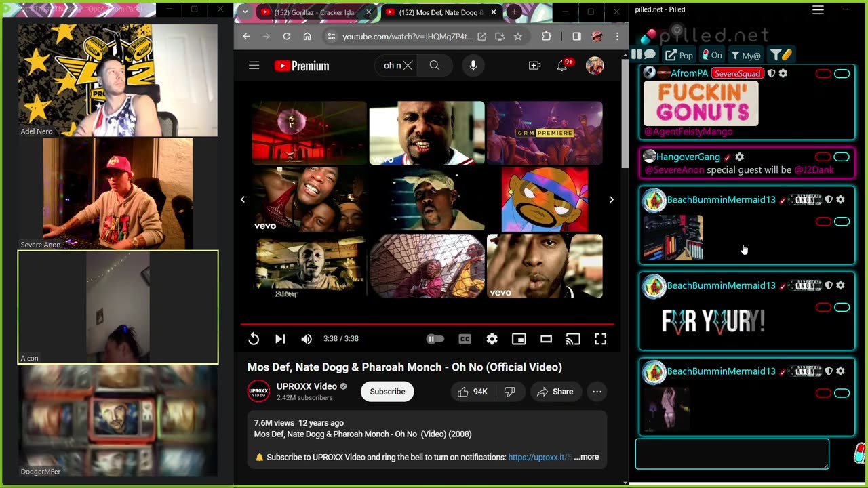Start voice search with microphone icon
This screenshot has width=868, height=488.
point(473,66)
